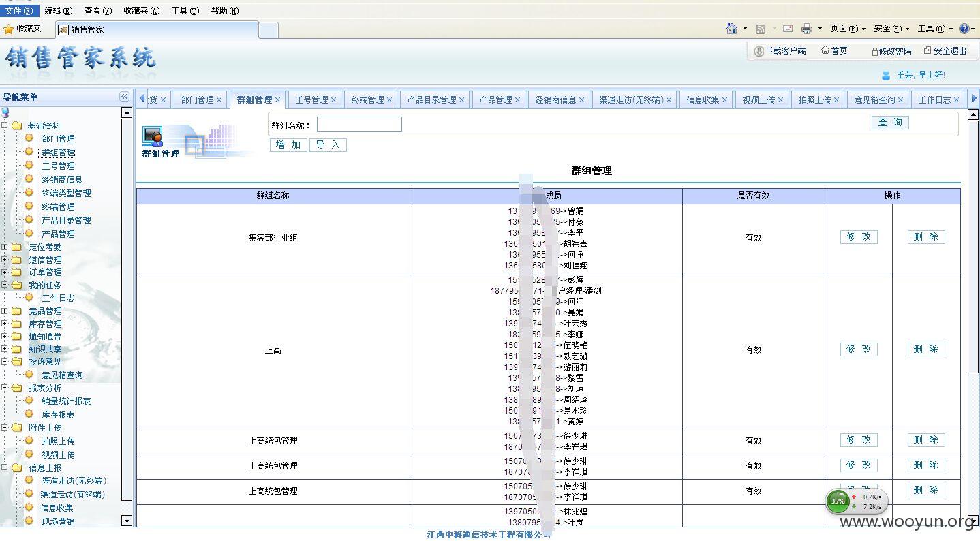Click the printer icon in IE toolbar
980x541 pixels.
pos(807,29)
